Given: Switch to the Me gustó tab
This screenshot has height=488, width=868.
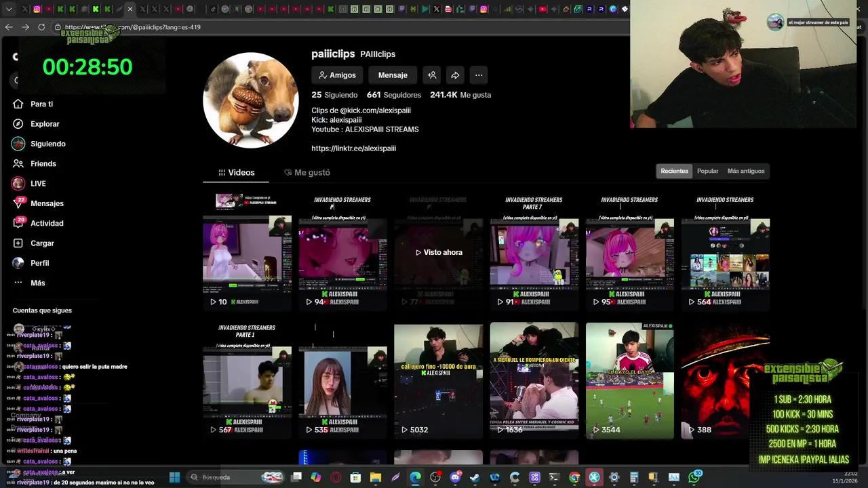Looking at the screenshot, I should point(307,172).
